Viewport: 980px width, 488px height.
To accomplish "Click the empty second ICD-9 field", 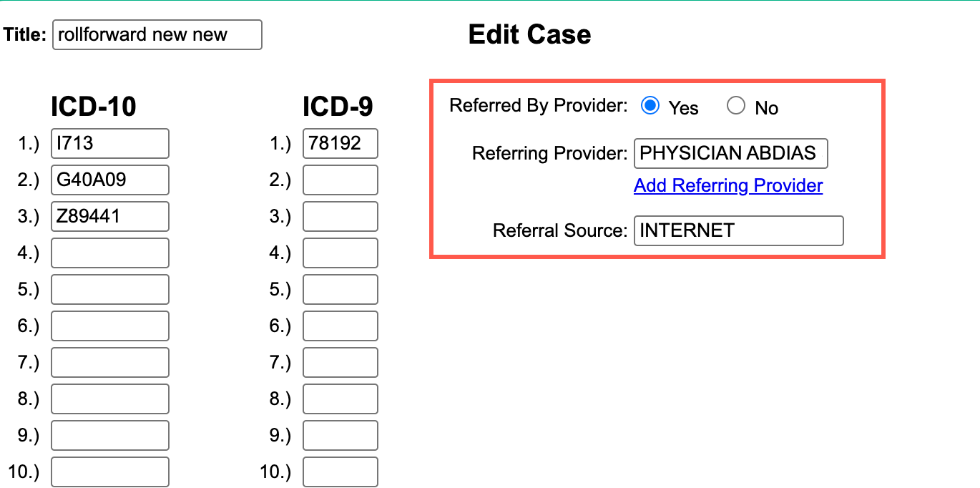I will point(340,180).
